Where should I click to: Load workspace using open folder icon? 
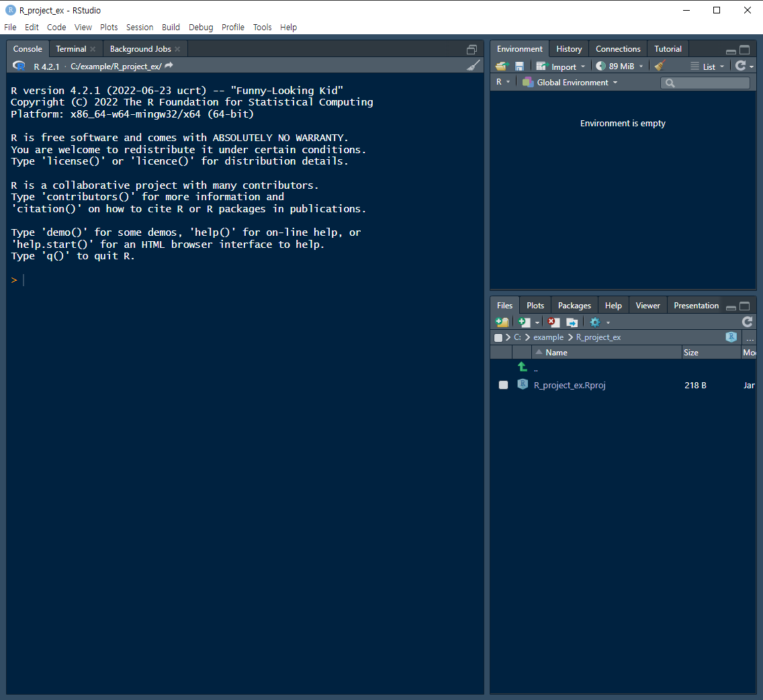point(502,67)
